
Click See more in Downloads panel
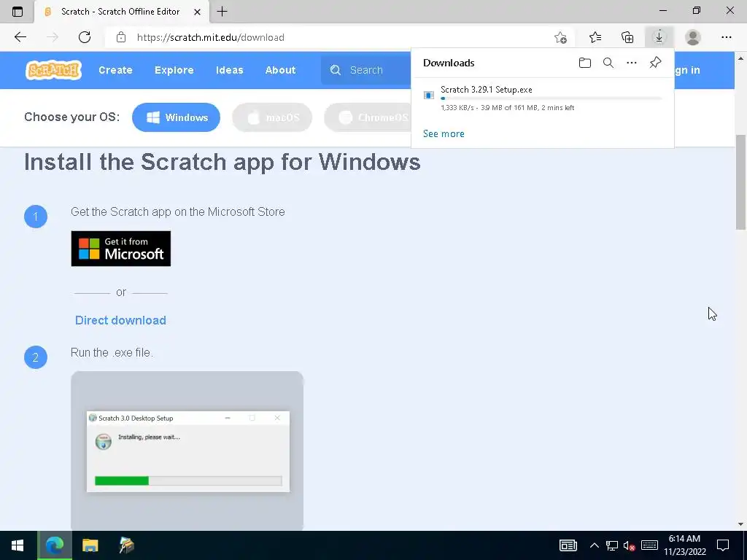(x=444, y=134)
